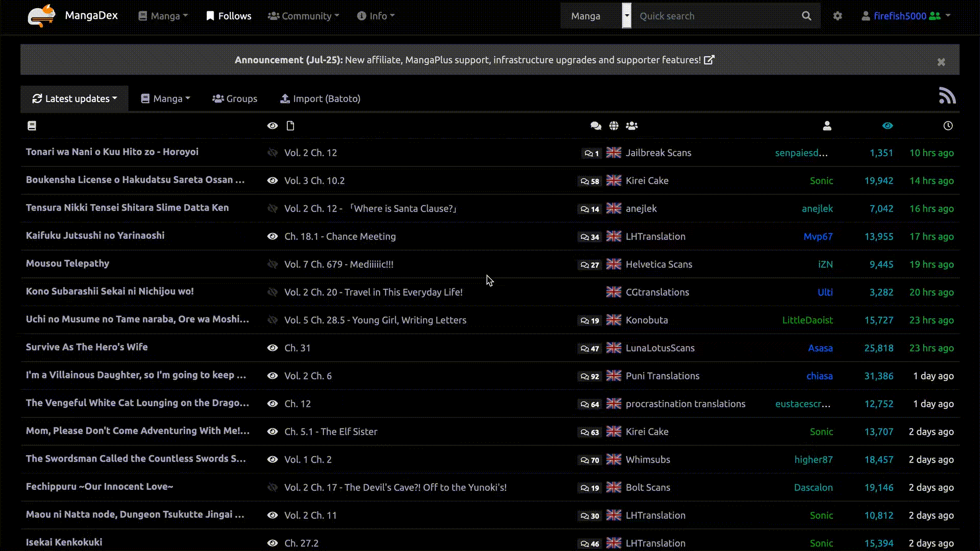This screenshot has width=980, height=551.
Task: Open Kaifuku Jutsushi no Yarinaoshi title
Action: pyautogui.click(x=95, y=236)
